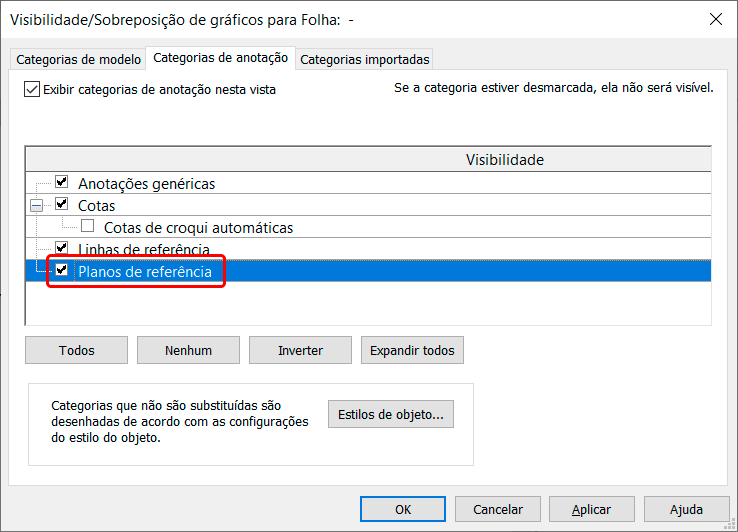738x532 pixels.
Task: Open help with the Ajuda button
Action: point(686,509)
